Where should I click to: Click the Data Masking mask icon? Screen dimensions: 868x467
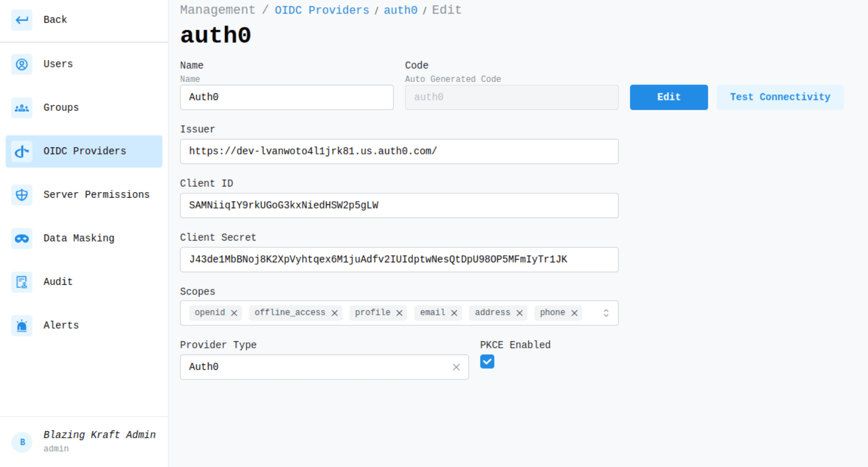point(22,238)
